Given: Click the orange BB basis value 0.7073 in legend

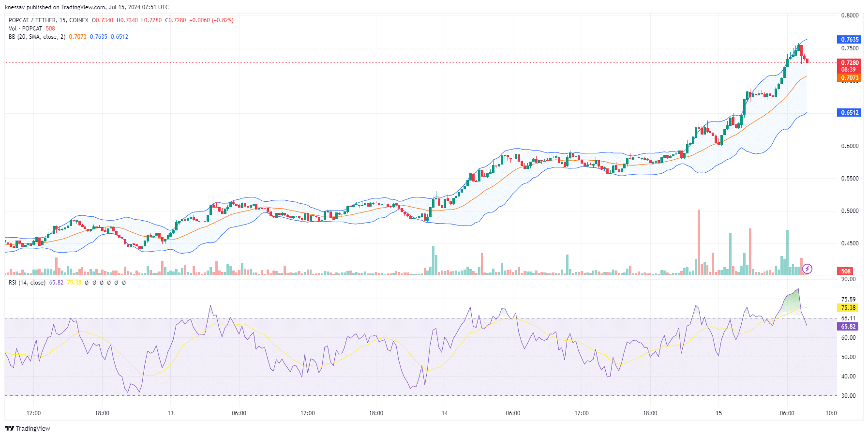Looking at the screenshot, I should [77, 37].
